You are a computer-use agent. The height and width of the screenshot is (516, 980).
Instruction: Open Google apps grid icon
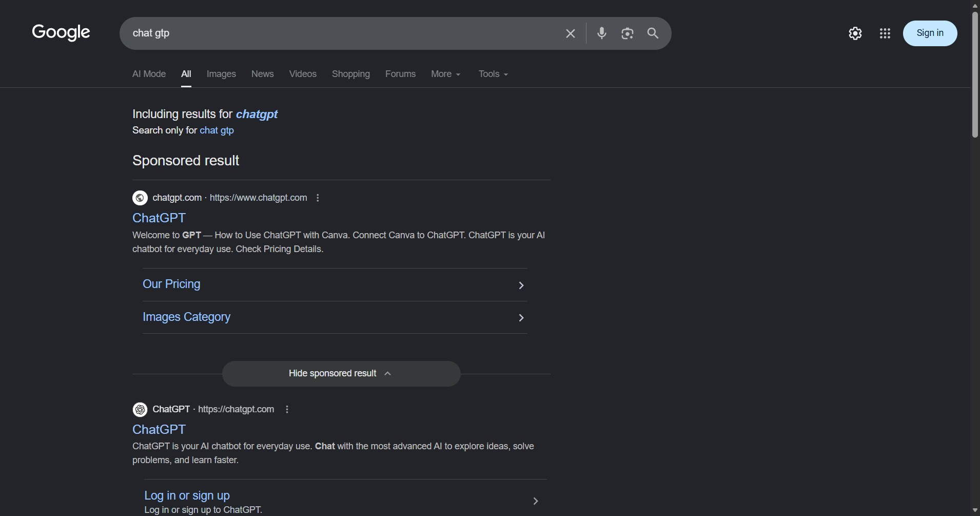885,33
